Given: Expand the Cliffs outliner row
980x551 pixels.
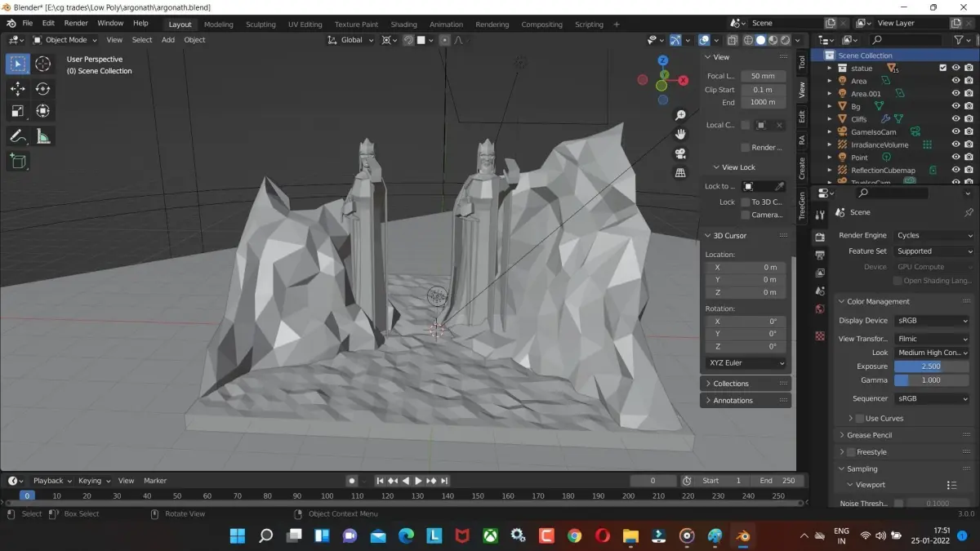Looking at the screenshot, I should point(830,119).
